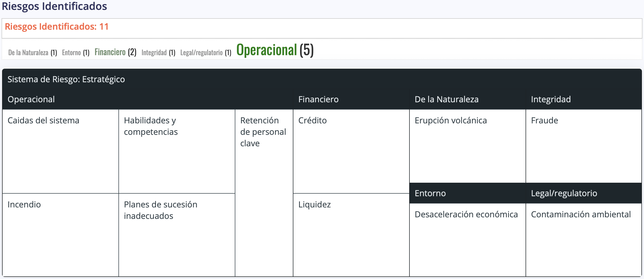Select the Legal/regulatorio (1) tag
The height and width of the screenshot is (279, 644).
click(206, 53)
